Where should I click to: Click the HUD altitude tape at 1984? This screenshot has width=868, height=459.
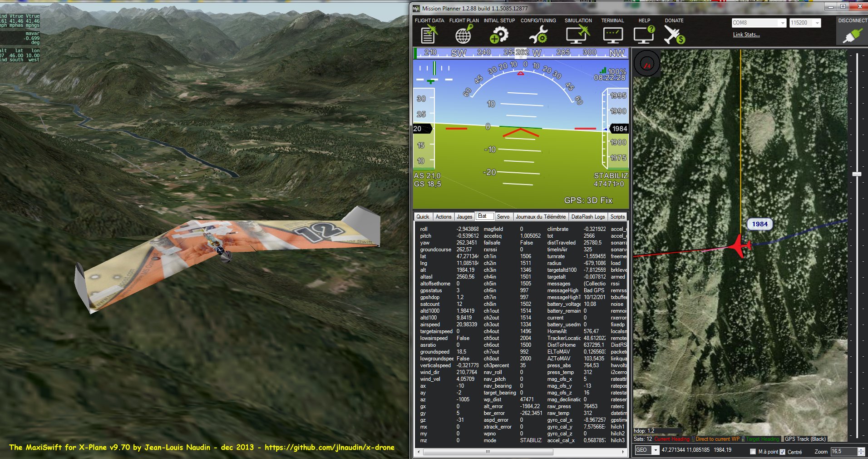(618, 129)
